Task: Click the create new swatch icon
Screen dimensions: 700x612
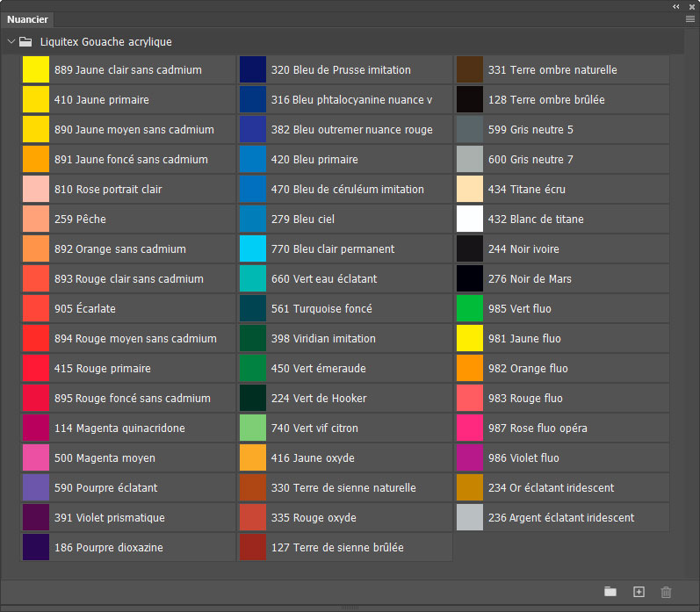Action: (639, 592)
